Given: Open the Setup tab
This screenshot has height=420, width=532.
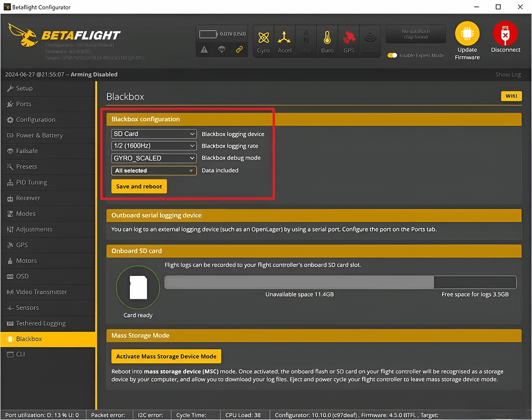Looking at the screenshot, I should (48, 88).
